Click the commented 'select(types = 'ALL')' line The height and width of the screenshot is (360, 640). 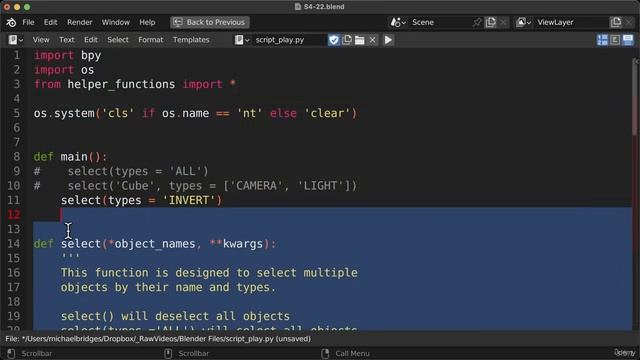(x=138, y=171)
